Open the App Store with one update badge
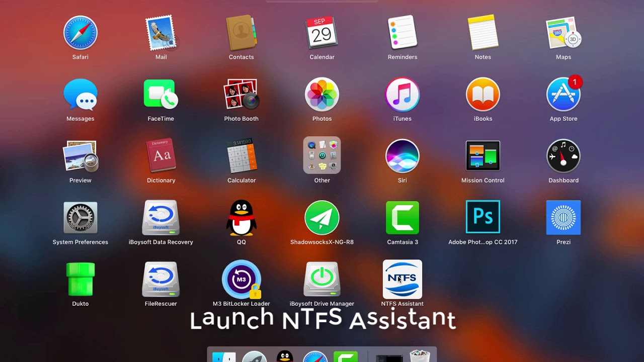This screenshot has width=644, height=362. point(563,95)
